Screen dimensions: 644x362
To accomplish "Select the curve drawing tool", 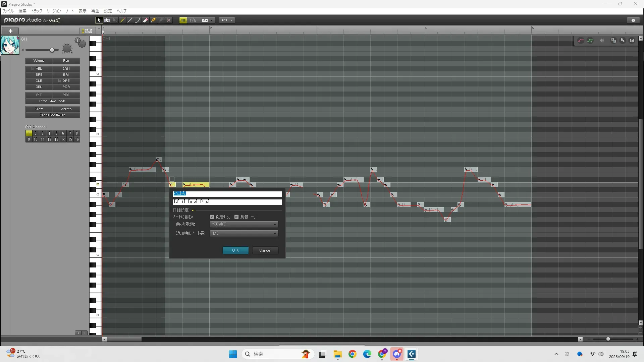I will (138, 20).
